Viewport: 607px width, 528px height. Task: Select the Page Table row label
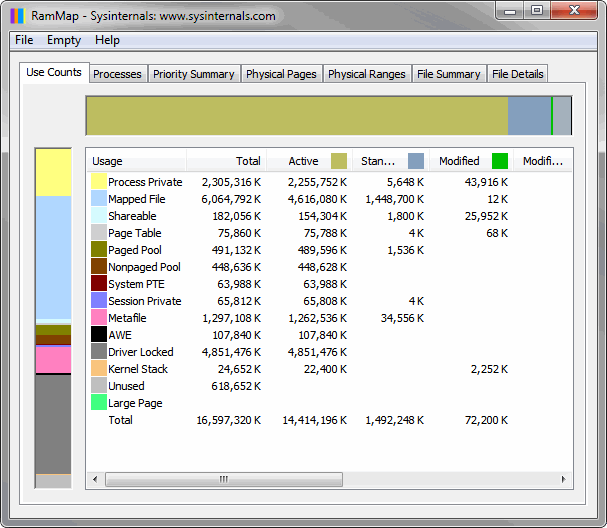135,233
